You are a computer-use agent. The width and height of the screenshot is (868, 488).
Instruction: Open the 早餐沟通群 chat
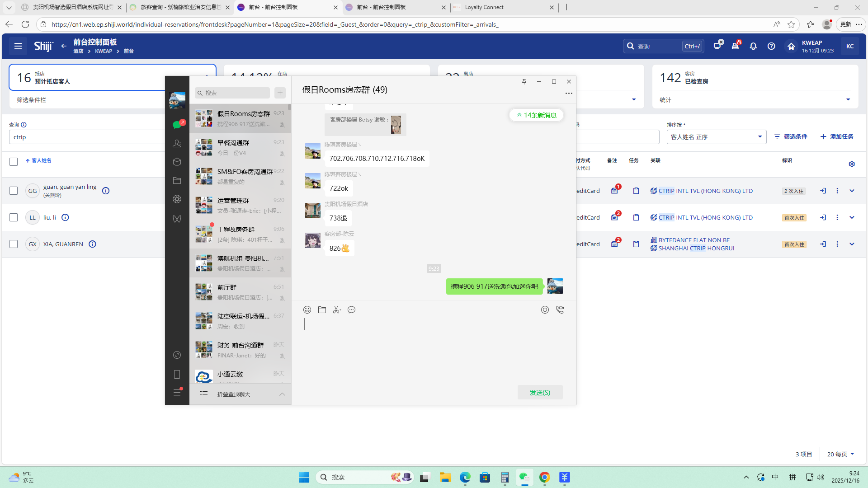pos(240,147)
